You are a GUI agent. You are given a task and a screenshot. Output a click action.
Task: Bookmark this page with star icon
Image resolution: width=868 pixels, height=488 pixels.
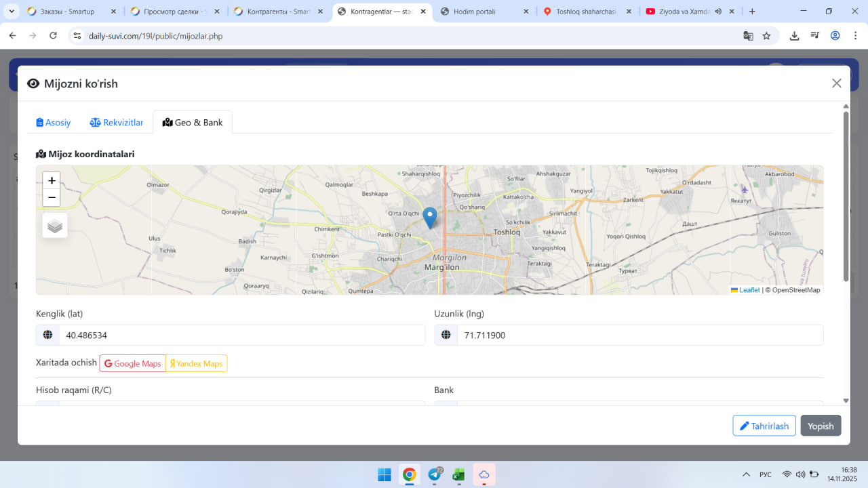point(766,36)
